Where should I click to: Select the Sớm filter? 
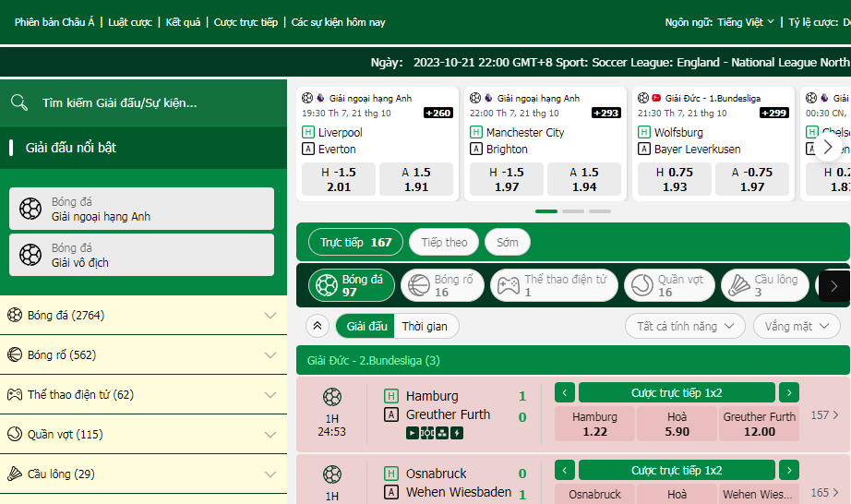point(508,242)
